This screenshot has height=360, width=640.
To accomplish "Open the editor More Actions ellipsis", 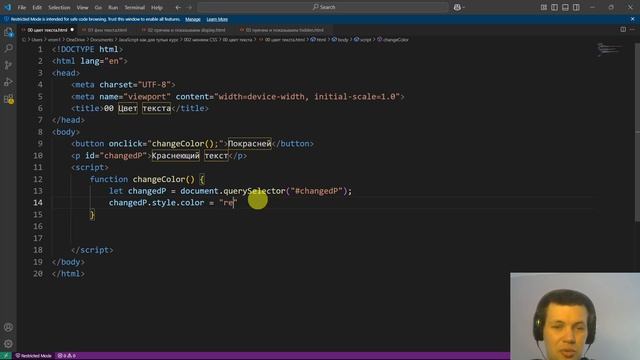I will (632, 29).
